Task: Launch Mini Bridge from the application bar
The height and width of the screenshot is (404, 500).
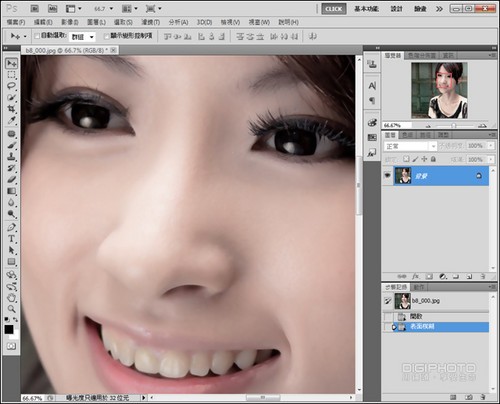Action: click(x=52, y=9)
